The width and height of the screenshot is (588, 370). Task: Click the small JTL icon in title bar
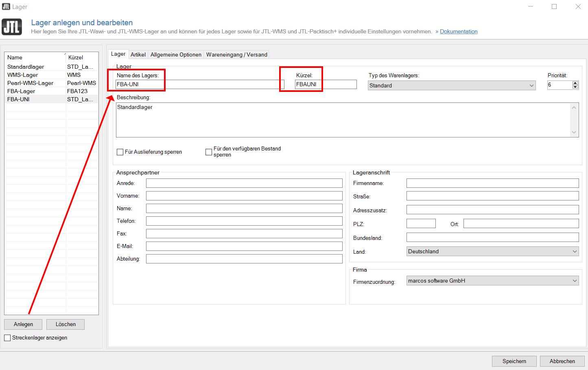point(6,7)
